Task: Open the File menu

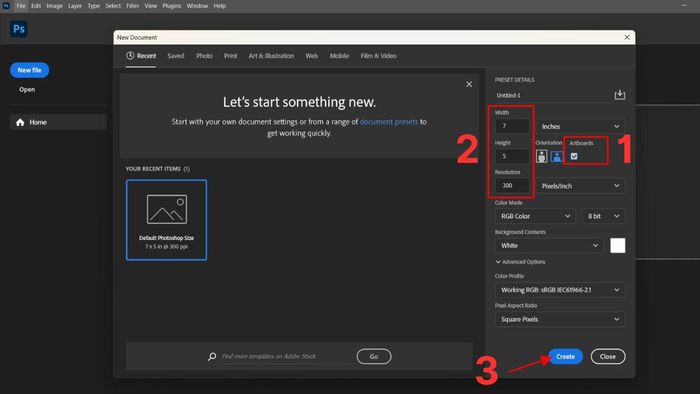Action: coord(21,6)
